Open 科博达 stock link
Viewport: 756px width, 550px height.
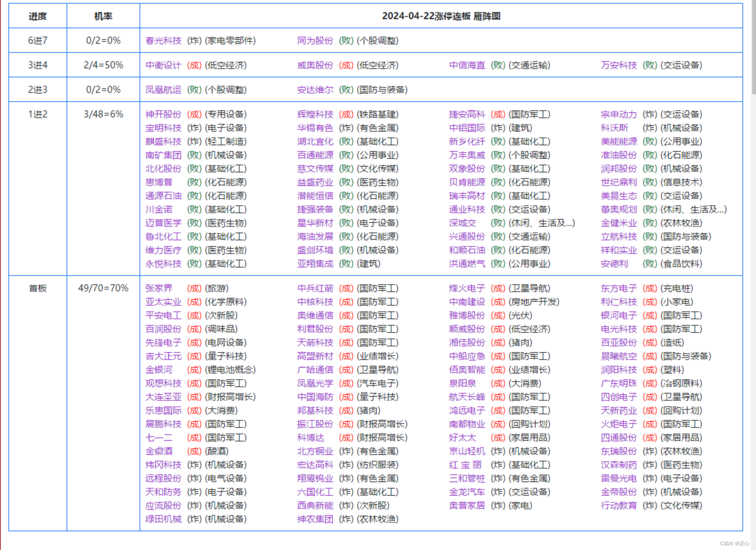coord(311,438)
